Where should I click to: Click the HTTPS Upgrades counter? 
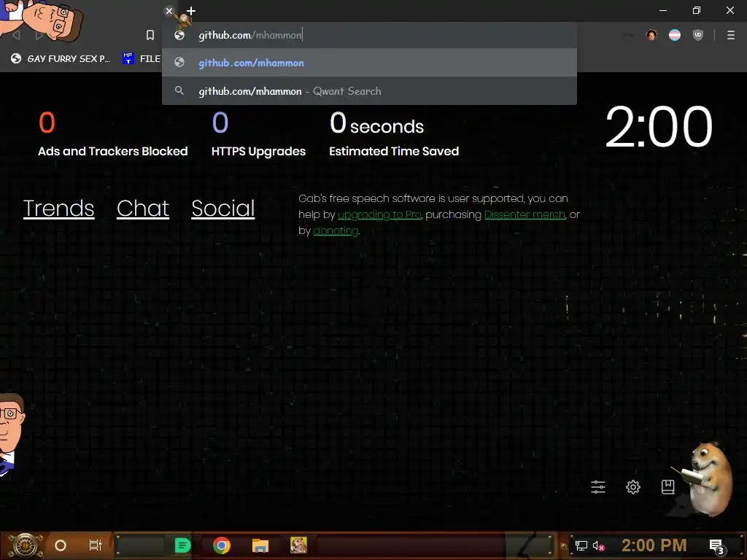click(x=258, y=134)
